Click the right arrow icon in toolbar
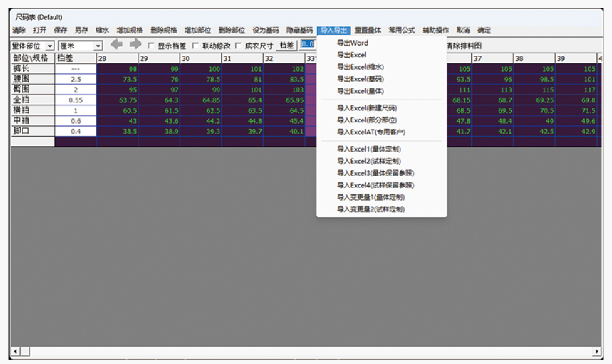The width and height of the screenshot is (612, 364). pos(136,45)
